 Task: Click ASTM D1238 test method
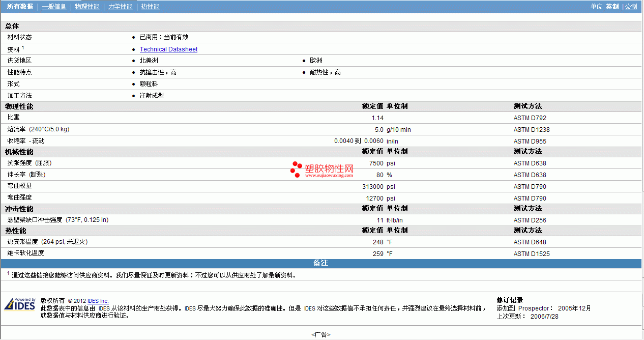[x=532, y=130]
